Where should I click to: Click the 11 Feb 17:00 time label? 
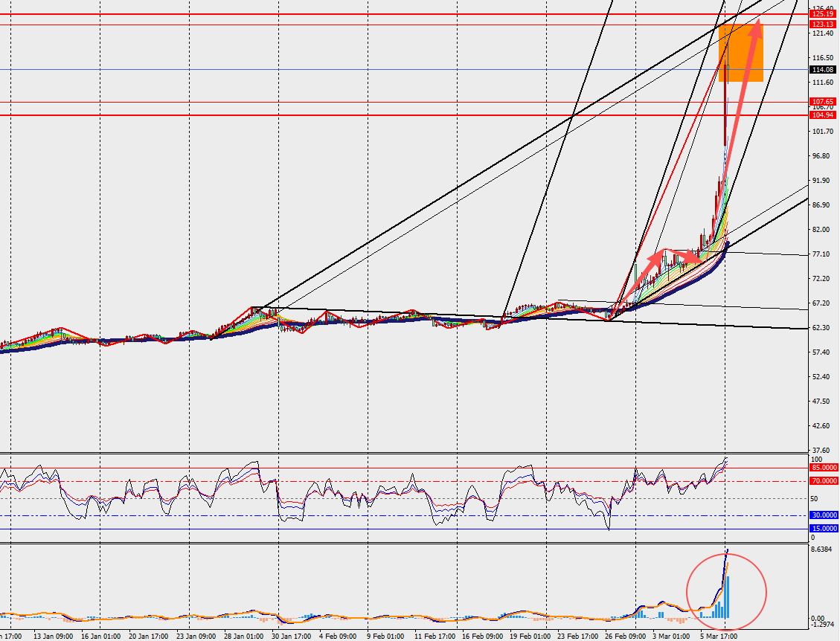coord(434,637)
